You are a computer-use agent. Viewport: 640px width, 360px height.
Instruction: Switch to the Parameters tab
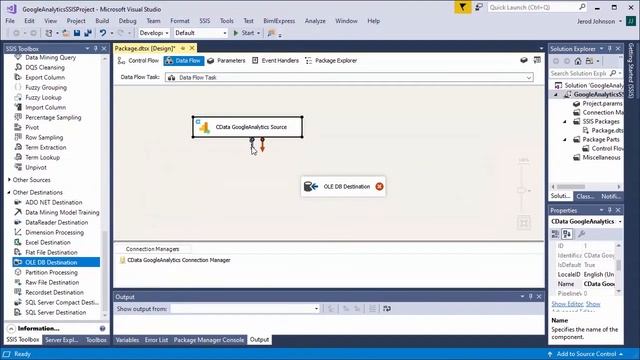(226, 60)
